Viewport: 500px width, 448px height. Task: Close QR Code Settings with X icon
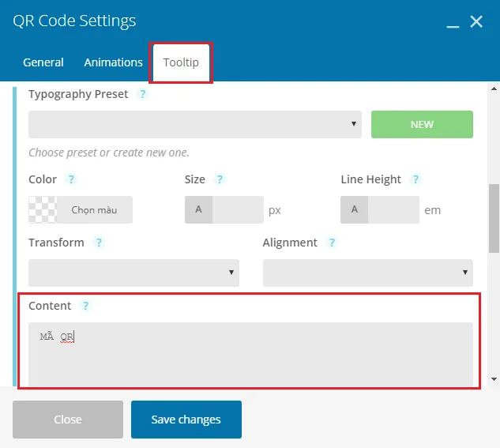(x=476, y=21)
